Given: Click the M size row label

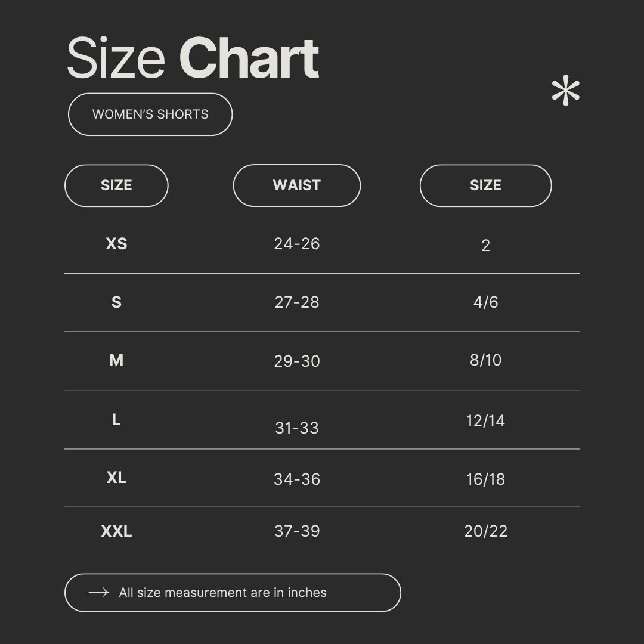Looking at the screenshot, I should 116,360.
